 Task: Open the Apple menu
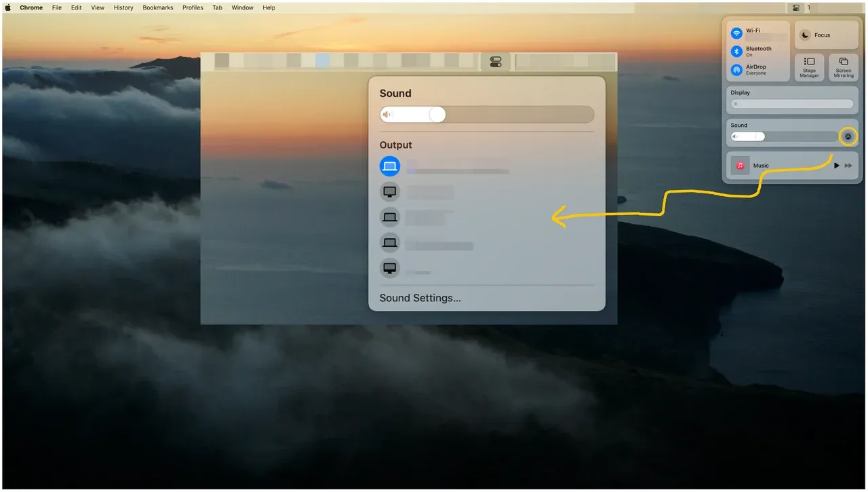(x=8, y=7)
